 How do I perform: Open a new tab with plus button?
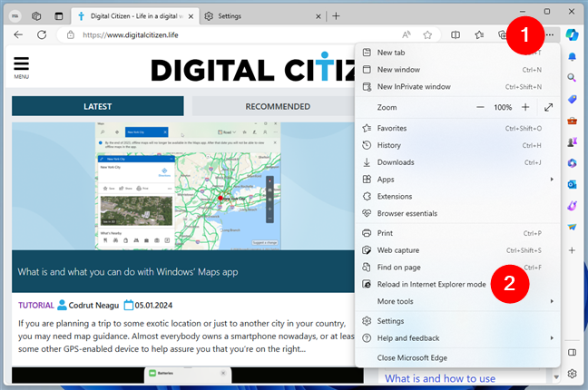coord(336,16)
